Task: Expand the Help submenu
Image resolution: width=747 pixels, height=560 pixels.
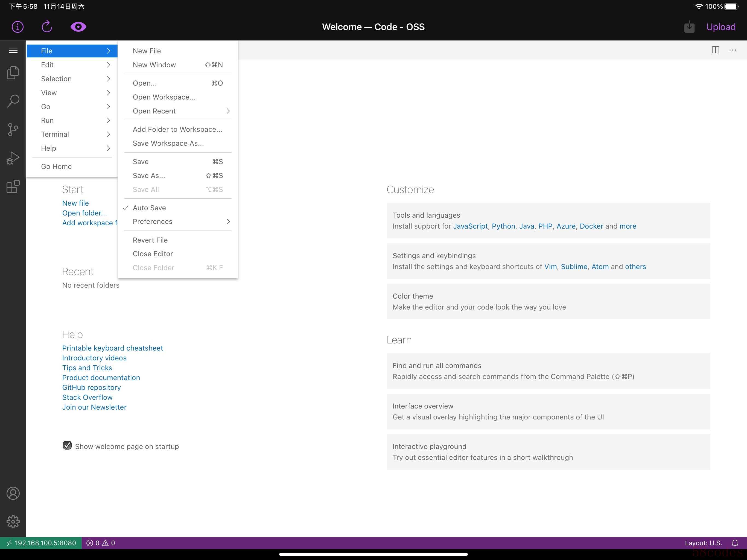Action: 72,148
